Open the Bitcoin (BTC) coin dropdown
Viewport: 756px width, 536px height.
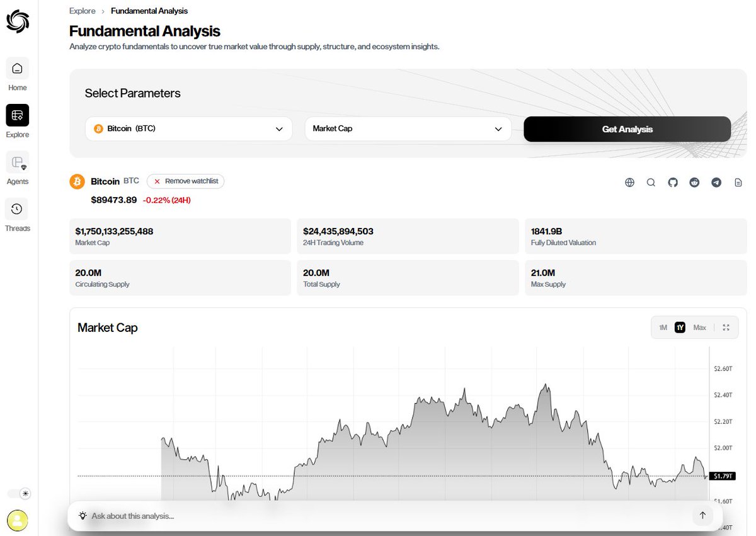point(189,128)
